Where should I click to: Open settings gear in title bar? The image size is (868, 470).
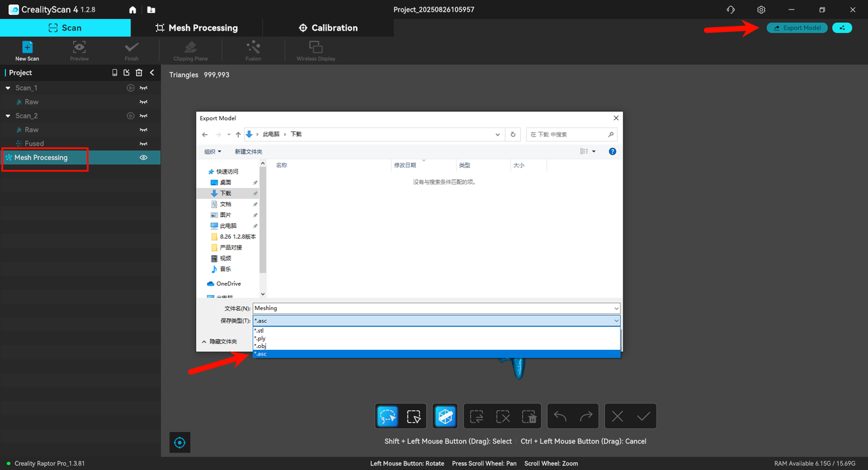tap(762, 10)
